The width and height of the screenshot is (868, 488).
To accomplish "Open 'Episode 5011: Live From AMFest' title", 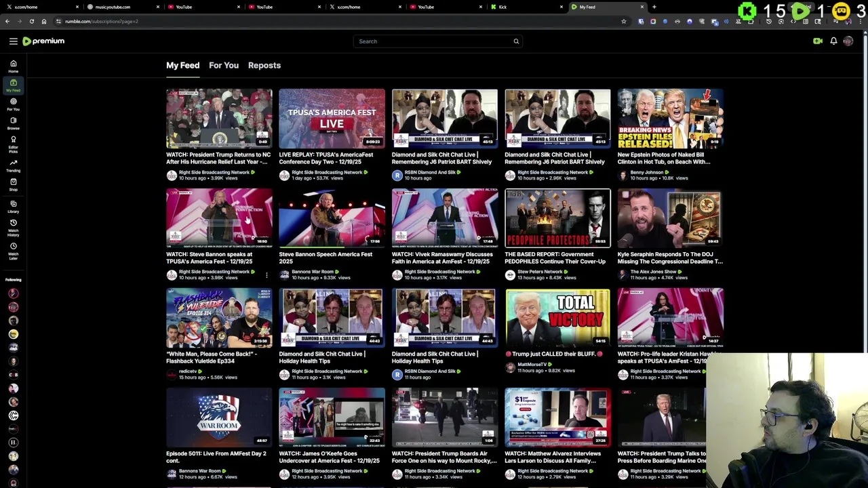I will coord(216,457).
